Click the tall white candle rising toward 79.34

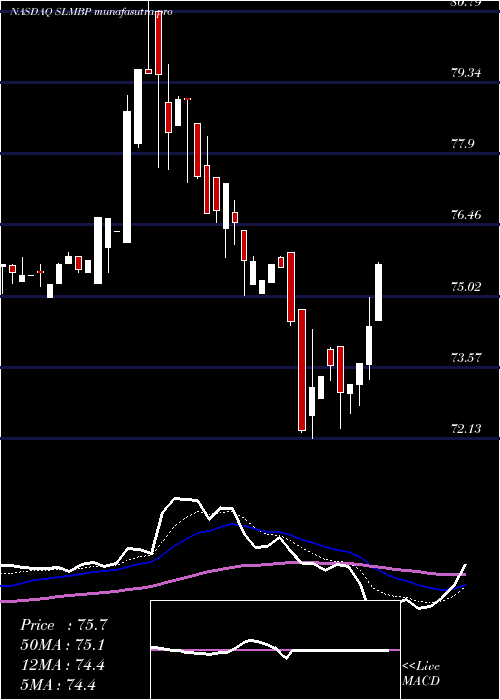[127, 177]
